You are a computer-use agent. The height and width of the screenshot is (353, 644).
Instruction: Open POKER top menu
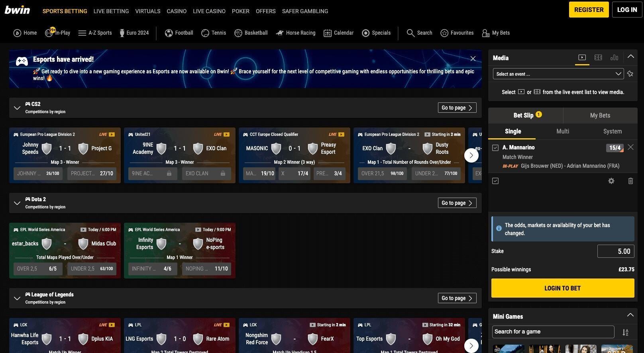pos(241,11)
